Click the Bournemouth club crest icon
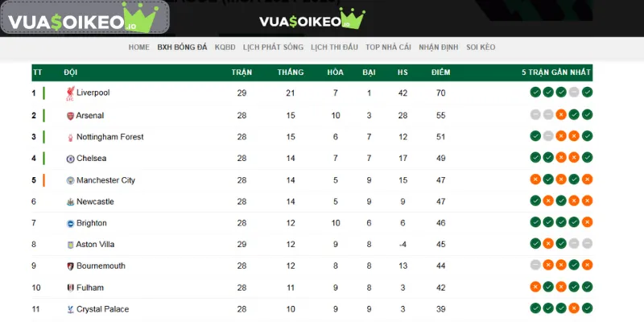 70,266
